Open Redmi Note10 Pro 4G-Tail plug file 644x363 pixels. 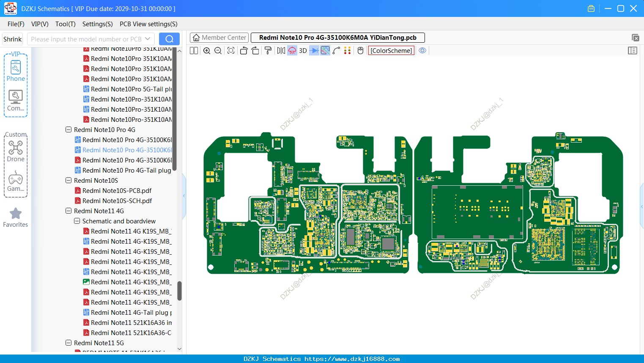click(123, 170)
